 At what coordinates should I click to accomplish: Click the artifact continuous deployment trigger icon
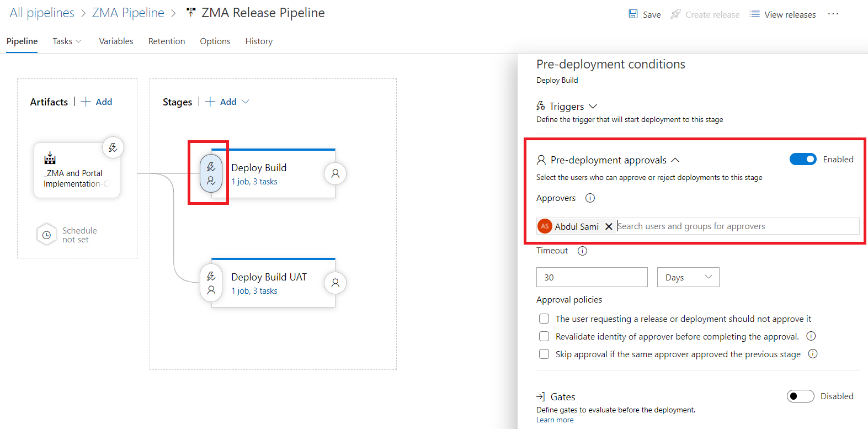coord(113,147)
